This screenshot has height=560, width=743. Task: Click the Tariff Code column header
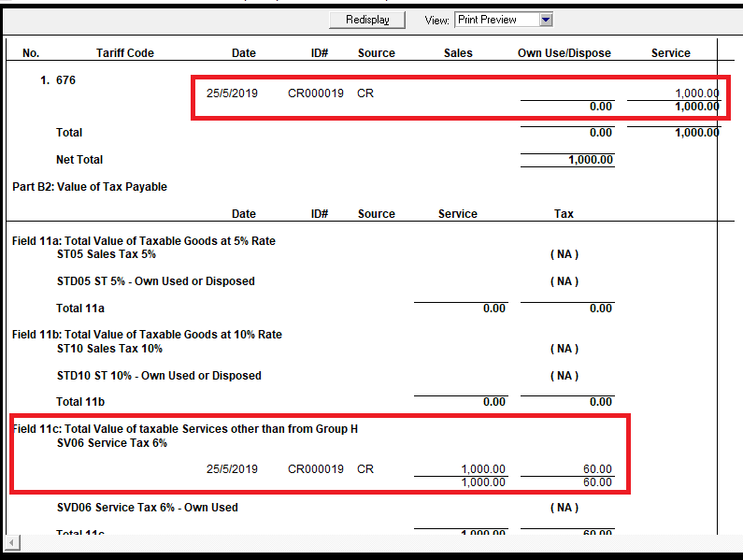click(x=125, y=53)
